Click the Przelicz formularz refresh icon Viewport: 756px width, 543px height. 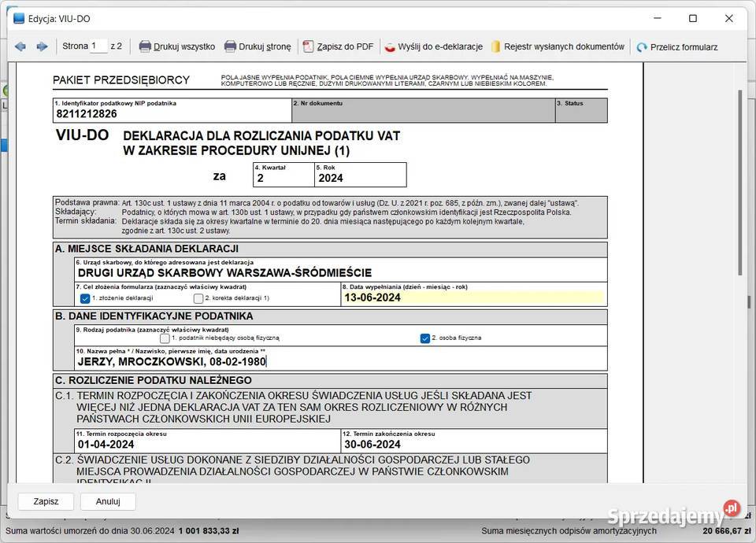pos(642,47)
